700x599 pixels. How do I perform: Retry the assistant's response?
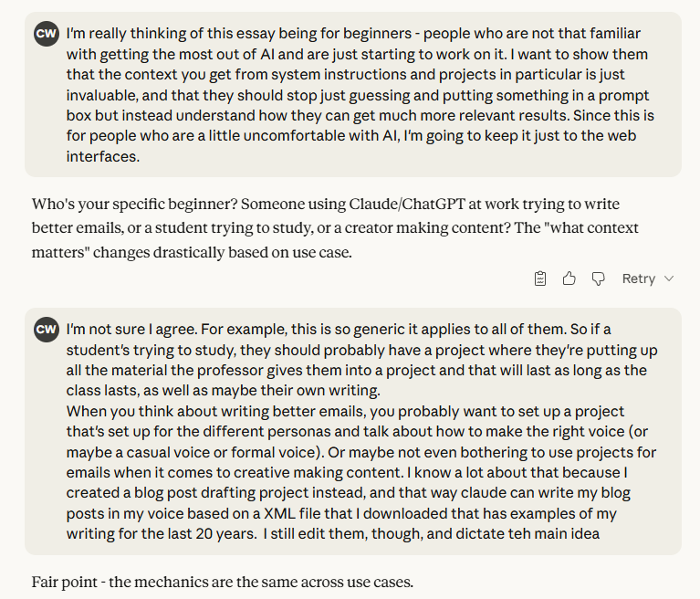pos(638,278)
